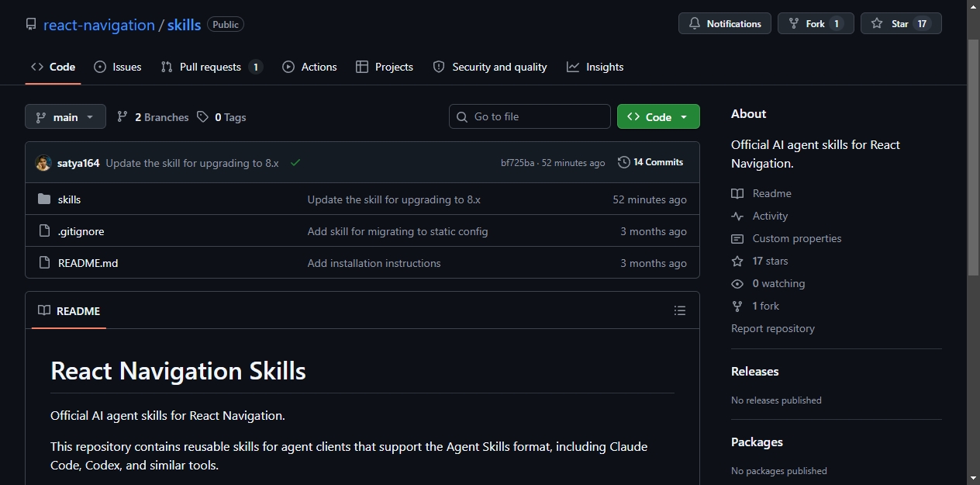Screen dimensions: 980x485
Task: Click the satya164 avatar image
Action: pos(43,163)
